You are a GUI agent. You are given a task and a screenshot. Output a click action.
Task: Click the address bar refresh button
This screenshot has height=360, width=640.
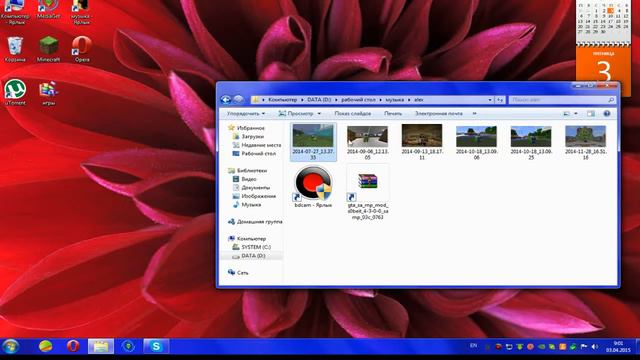[500, 100]
